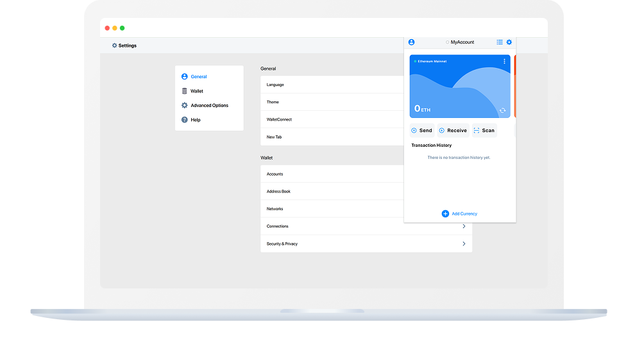
Task: Open the Advanced Options settings section
Action: (x=209, y=105)
